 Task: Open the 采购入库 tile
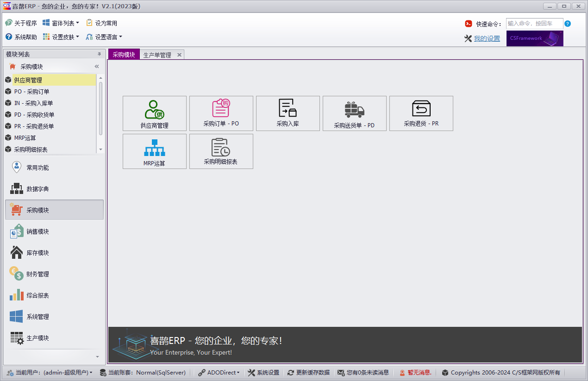click(288, 113)
